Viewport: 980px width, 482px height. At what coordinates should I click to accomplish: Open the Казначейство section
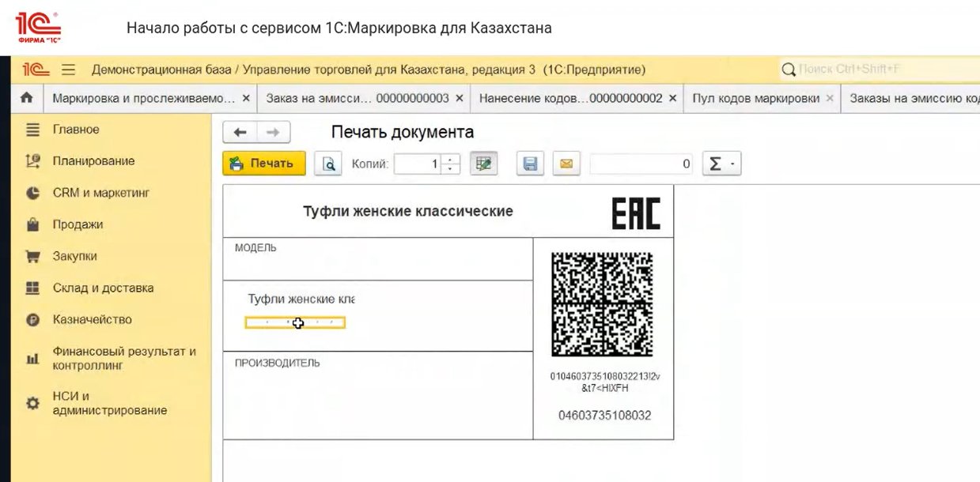[93, 319]
